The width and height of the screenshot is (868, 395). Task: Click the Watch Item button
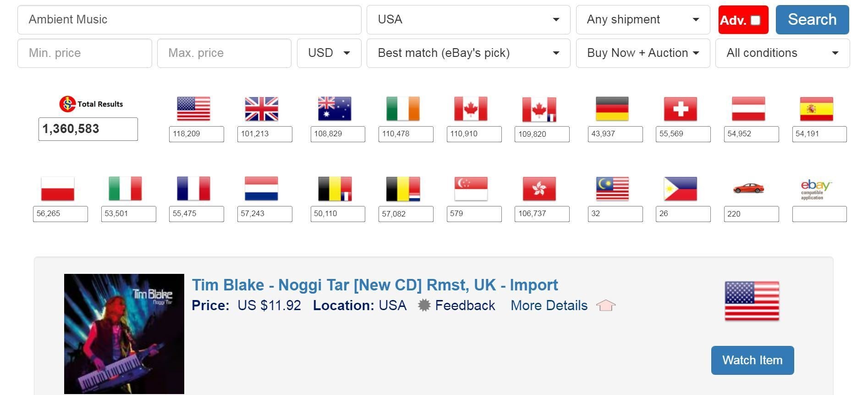pyautogui.click(x=752, y=360)
